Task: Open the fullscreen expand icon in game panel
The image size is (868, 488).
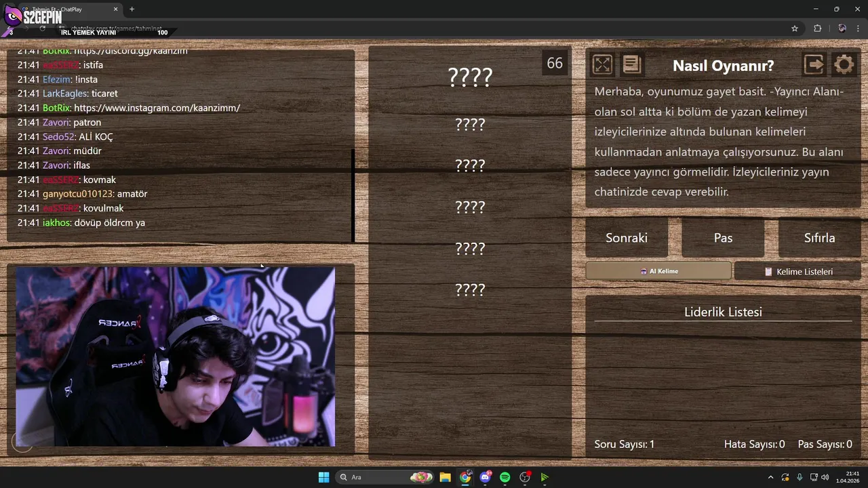Action: pyautogui.click(x=602, y=64)
